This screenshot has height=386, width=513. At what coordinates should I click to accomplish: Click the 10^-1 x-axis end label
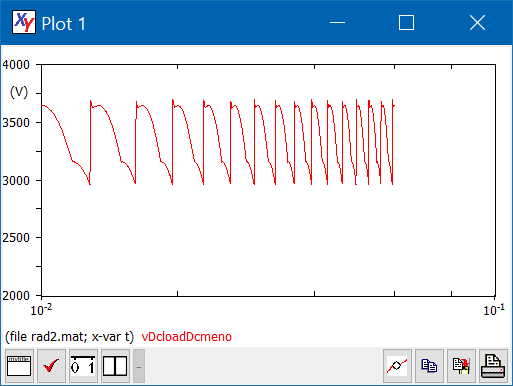point(494,310)
